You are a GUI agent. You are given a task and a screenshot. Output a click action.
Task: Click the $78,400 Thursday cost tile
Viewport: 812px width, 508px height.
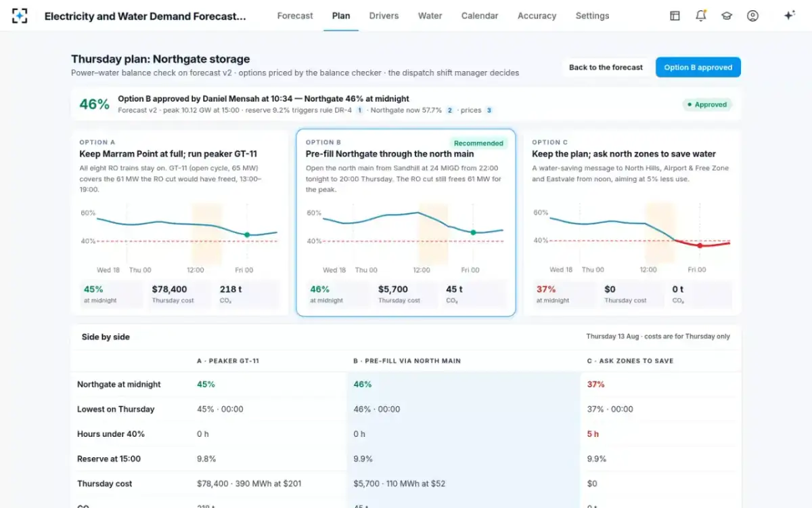pos(179,294)
